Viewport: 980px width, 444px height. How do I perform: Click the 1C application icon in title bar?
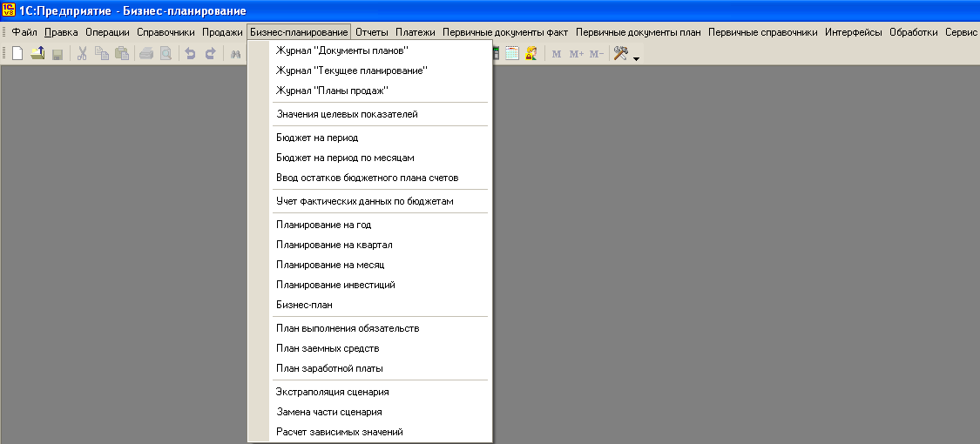click(x=9, y=10)
